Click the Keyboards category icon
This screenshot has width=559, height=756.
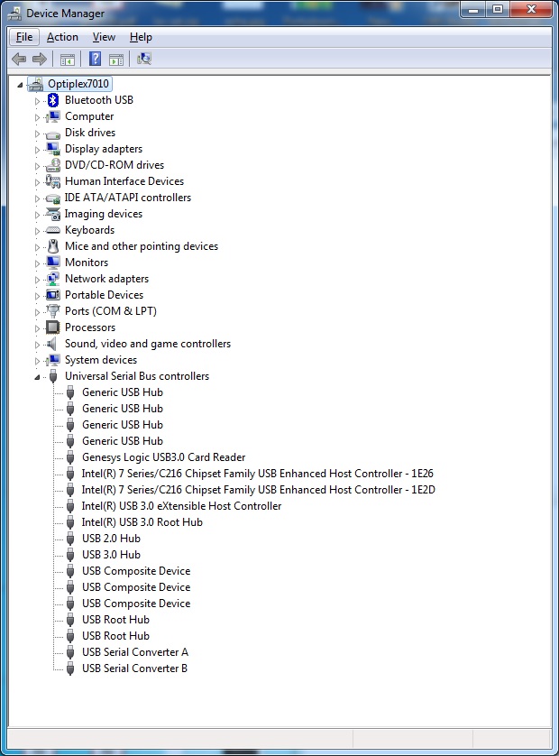pos(53,230)
